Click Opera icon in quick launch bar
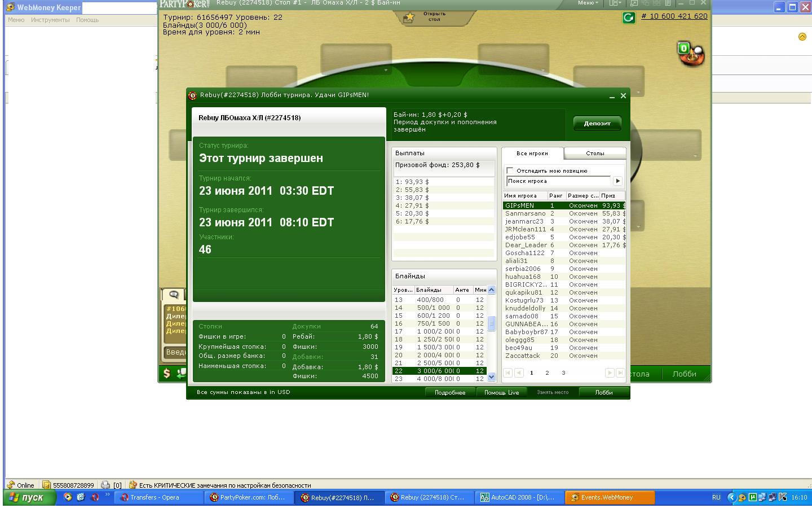 95,497
